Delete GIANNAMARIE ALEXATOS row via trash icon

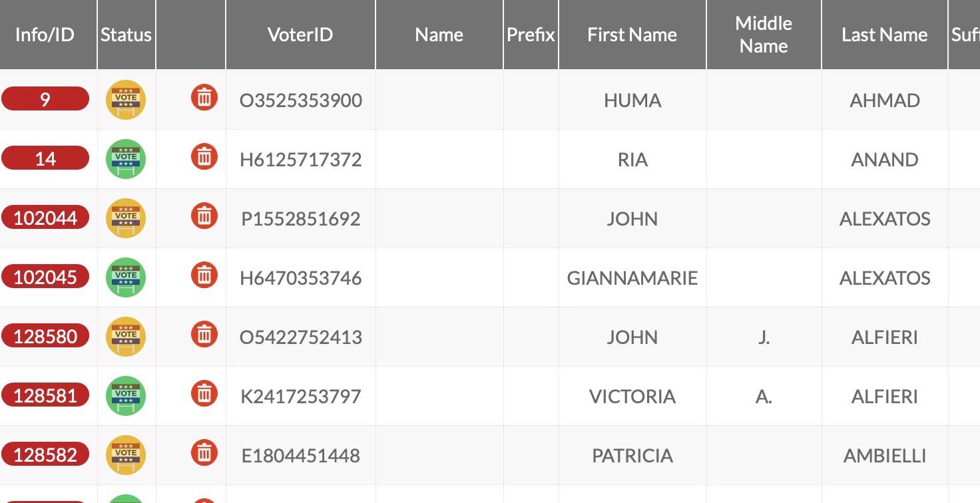tap(204, 275)
